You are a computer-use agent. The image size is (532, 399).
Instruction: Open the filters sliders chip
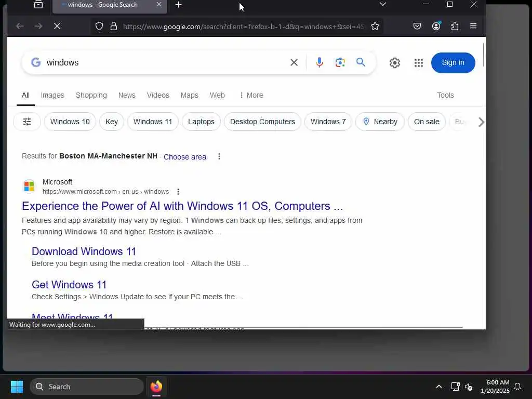click(x=27, y=122)
